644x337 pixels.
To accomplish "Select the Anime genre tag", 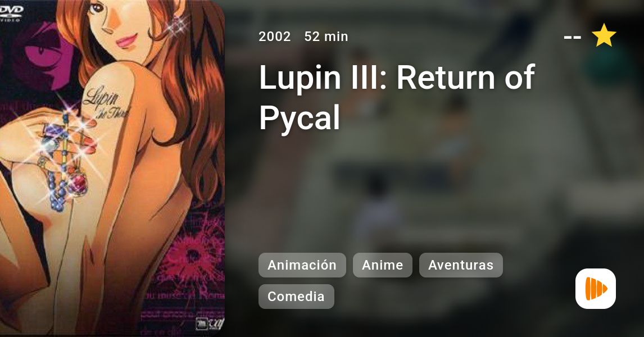I will click(382, 265).
